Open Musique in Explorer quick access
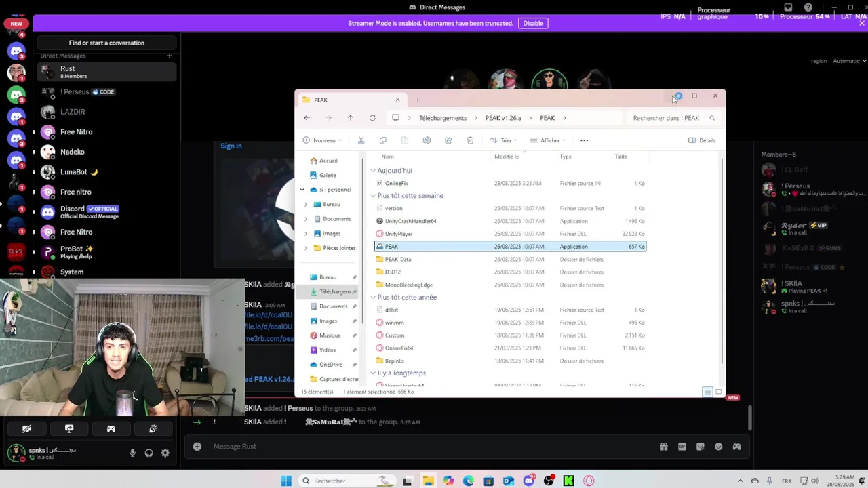The image size is (868, 488). (x=330, y=335)
